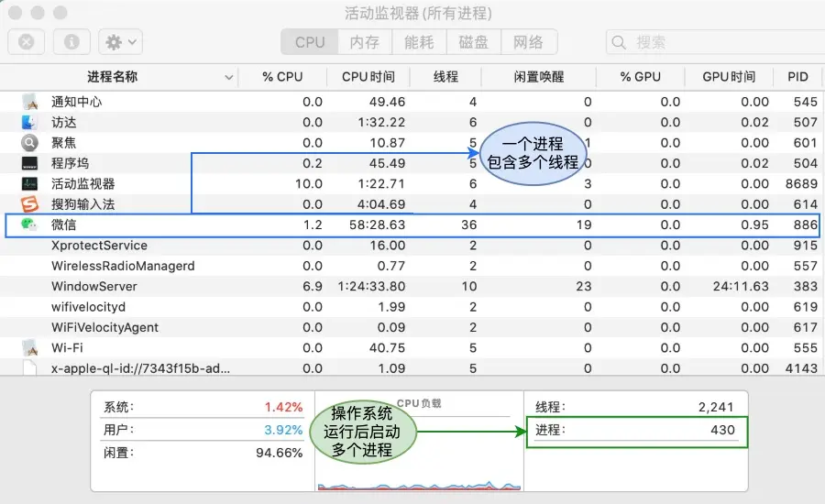Click the Wi-Fi process icon
The width and height of the screenshot is (825, 504).
coord(30,347)
